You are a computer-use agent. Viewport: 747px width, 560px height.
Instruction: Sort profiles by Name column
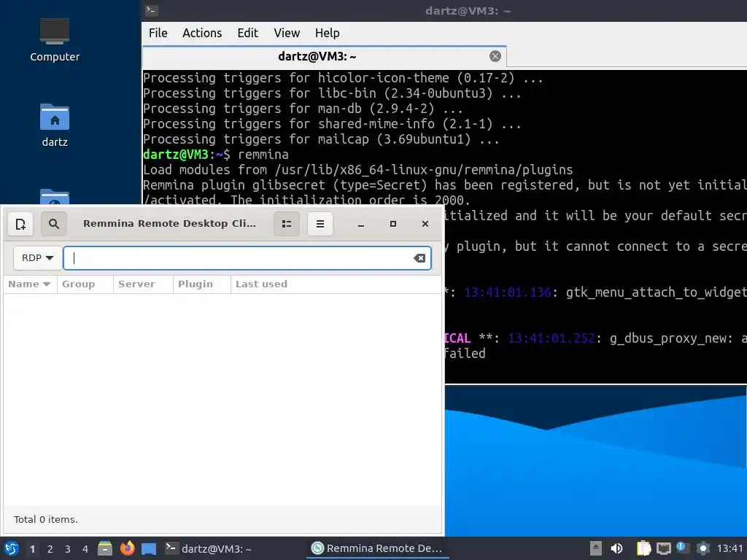pyautogui.click(x=30, y=284)
